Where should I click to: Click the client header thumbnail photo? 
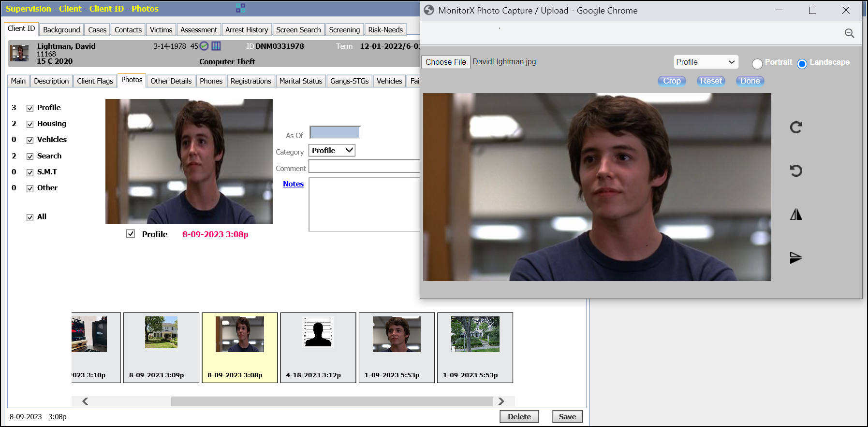coord(20,53)
